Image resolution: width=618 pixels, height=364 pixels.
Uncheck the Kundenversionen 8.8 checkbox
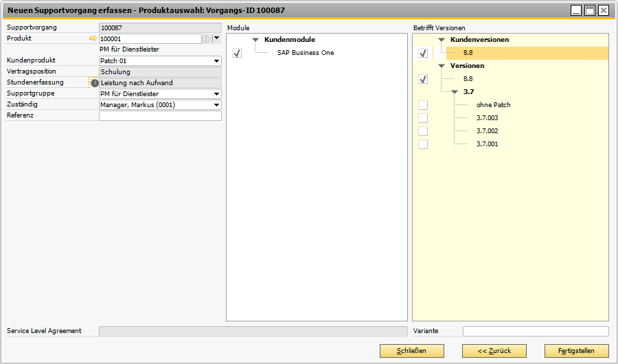click(423, 53)
